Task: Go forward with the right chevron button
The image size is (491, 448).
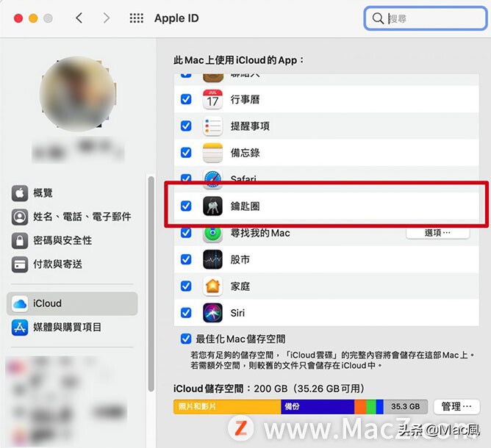Action: pyautogui.click(x=107, y=18)
